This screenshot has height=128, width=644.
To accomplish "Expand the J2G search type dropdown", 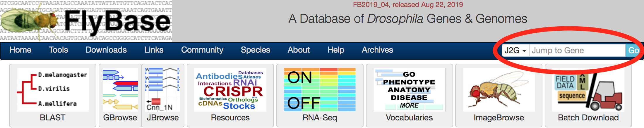I will (x=515, y=51).
